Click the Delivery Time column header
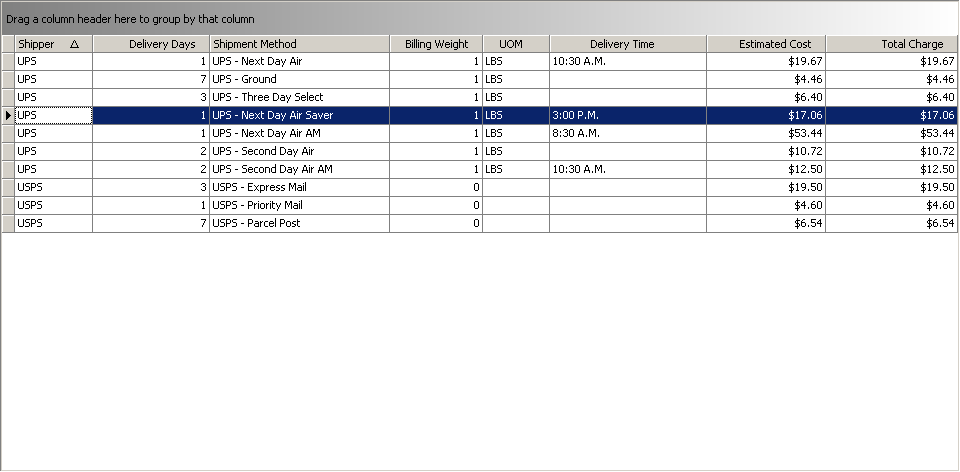This screenshot has width=960, height=472. tap(627, 44)
